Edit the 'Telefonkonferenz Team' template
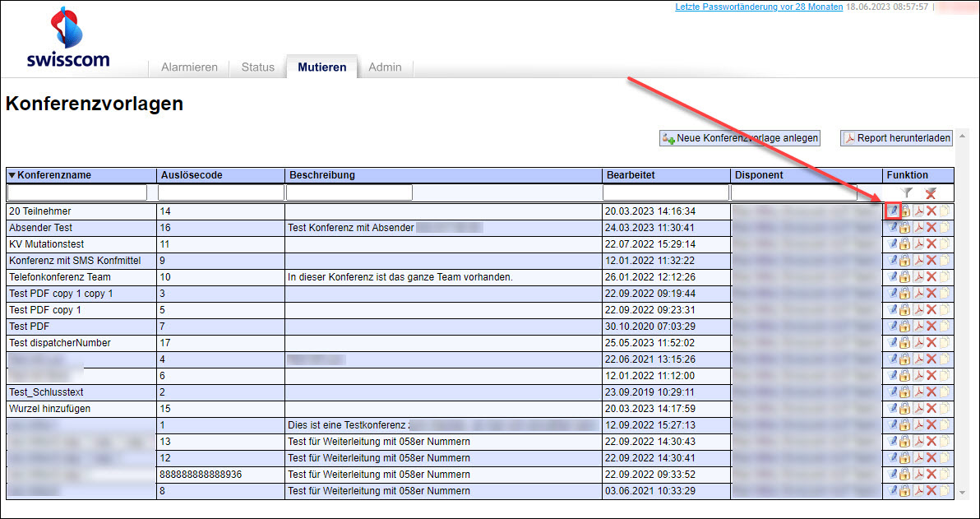This screenshot has height=519, width=980. tap(893, 276)
